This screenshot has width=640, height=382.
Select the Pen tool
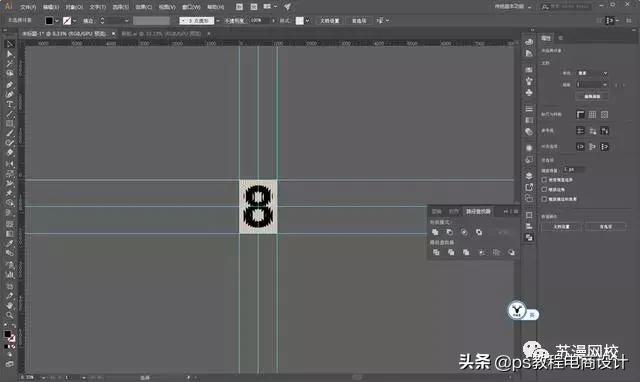tap(10, 84)
